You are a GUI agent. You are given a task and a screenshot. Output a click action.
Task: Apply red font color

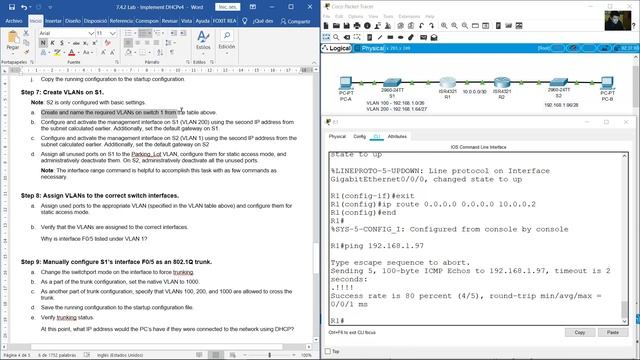point(72,53)
